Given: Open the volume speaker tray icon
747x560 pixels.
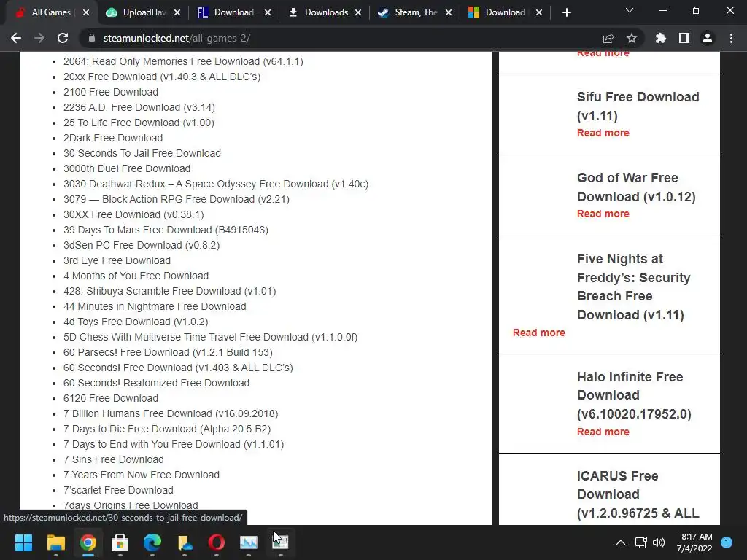Looking at the screenshot, I should pos(659,542).
